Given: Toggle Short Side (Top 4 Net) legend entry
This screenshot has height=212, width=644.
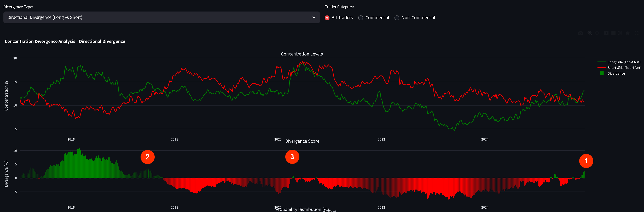Looking at the screenshot, I should tap(619, 68).
